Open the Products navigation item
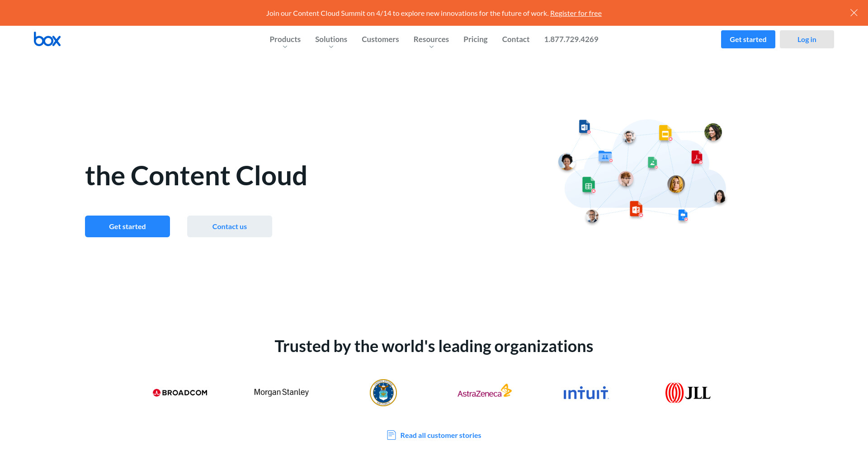Screen dimensions: 868x451 pos(285,39)
